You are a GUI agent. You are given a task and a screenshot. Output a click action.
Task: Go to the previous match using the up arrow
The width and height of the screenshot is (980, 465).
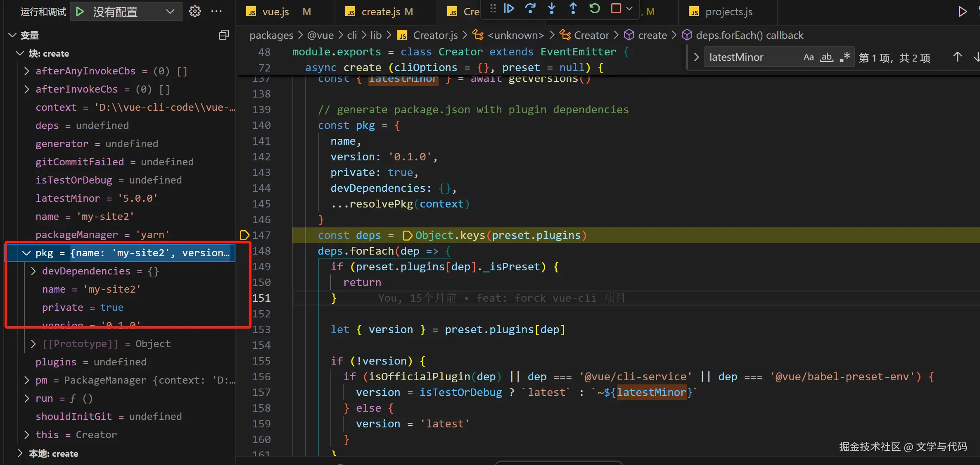tap(957, 57)
